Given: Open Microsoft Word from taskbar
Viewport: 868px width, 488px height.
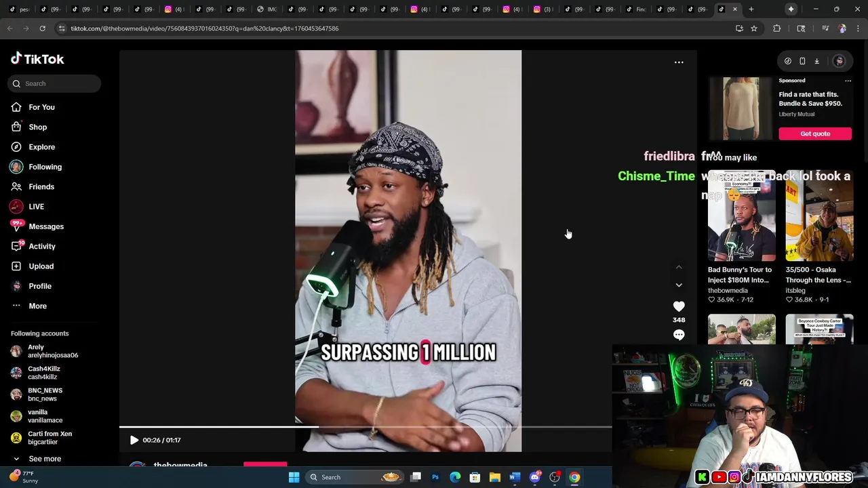Looking at the screenshot, I should click(515, 477).
